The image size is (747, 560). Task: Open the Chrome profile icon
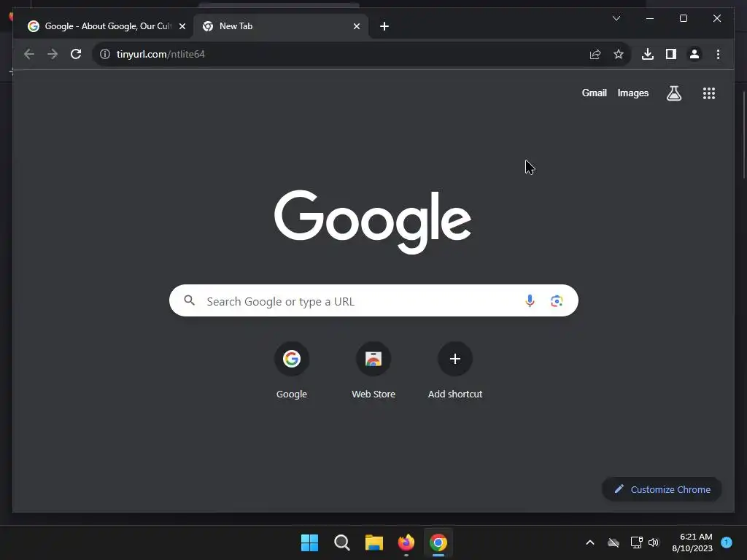tap(694, 54)
